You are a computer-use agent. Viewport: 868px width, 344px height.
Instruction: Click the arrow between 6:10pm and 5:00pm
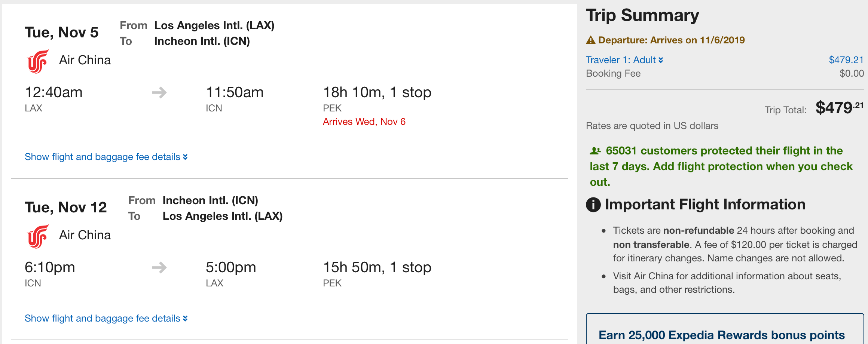click(x=159, y=267)
